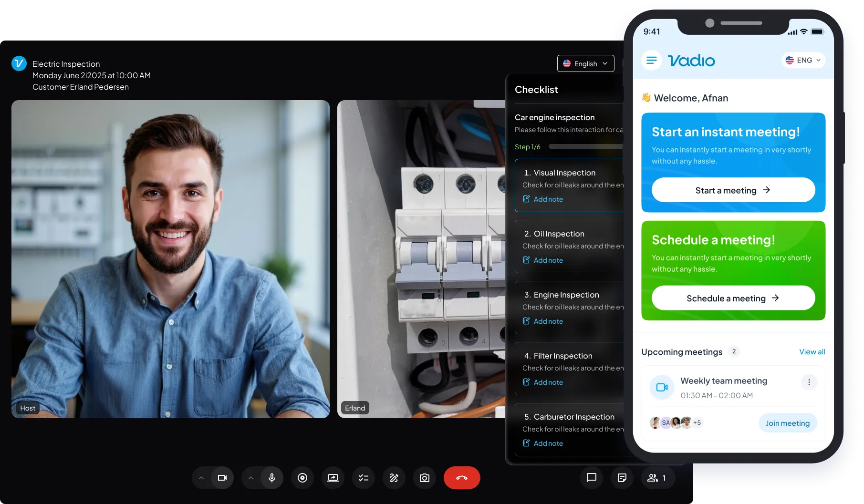Click the Step 1/6 label
Viewport: 864px width, 504px height.
click(x=528, y=147)
